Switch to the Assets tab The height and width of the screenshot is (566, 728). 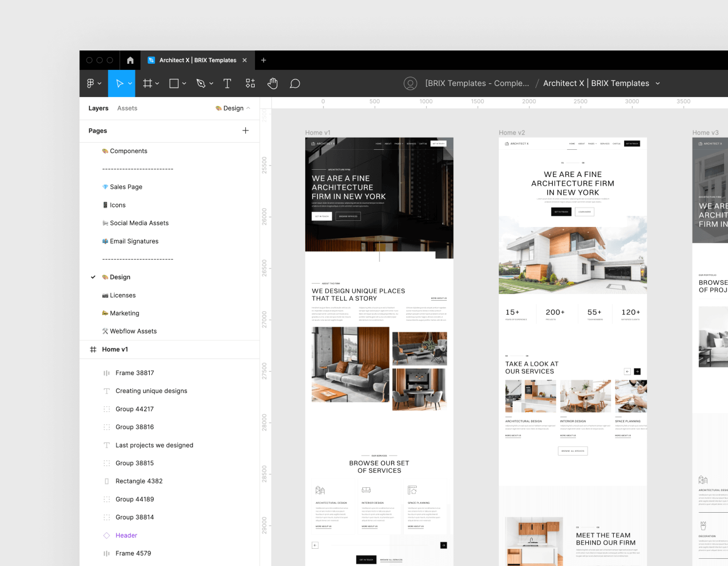(x=127, y=108)
